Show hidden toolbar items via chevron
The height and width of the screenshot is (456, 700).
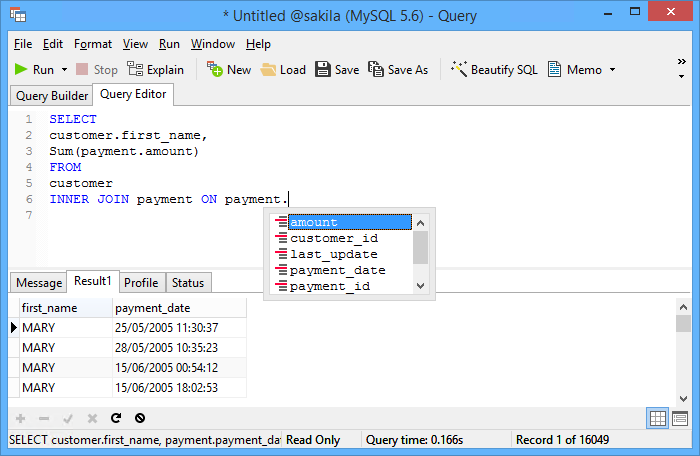[x=681, y=62]
